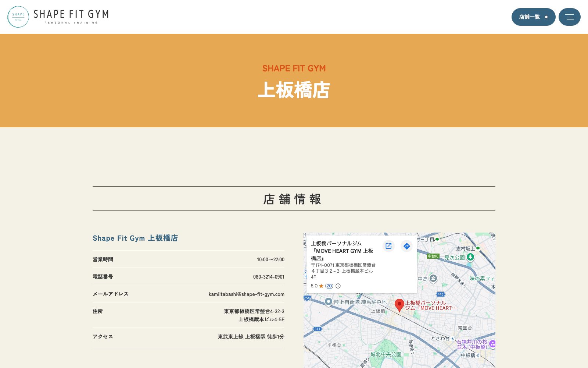Screen dimensions: 588x368
Task: Click the red location pin on the map
Action: click(x=399, y=305)
